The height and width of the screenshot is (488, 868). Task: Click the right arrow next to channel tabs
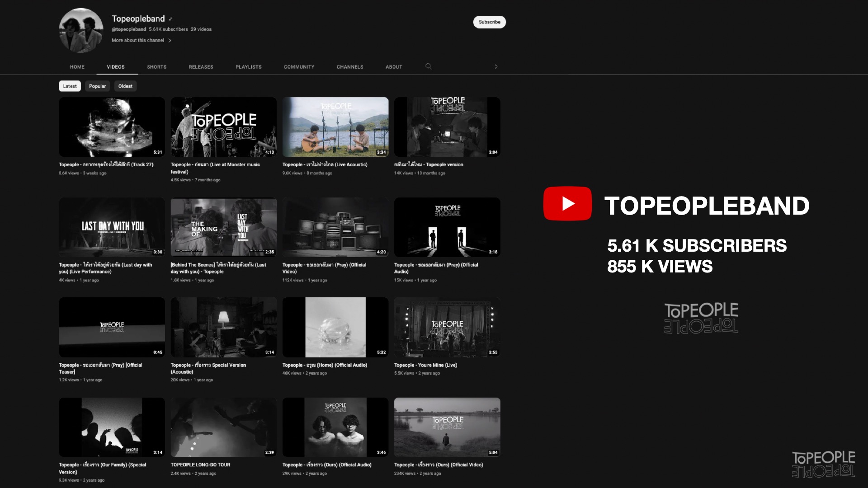point(496,66)
